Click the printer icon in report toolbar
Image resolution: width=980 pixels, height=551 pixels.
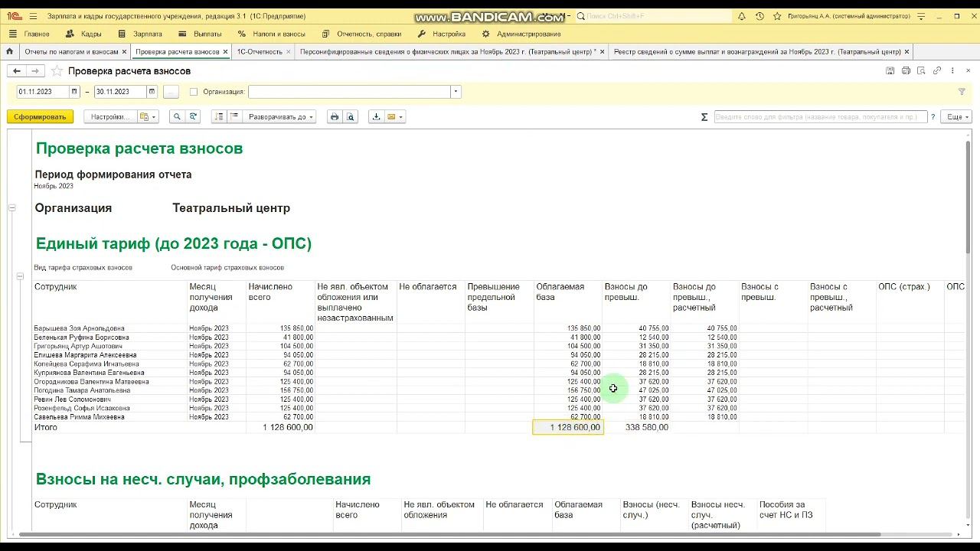coord(334,117)
